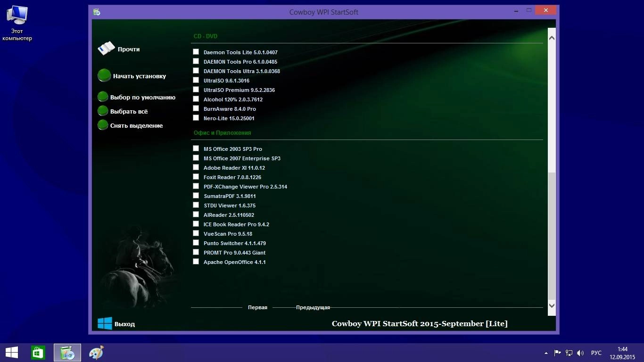Viewport: 644px width, 362px height.
Task: Check Foxit Reader 7.0.8.1226
Action: coord(196,177)
